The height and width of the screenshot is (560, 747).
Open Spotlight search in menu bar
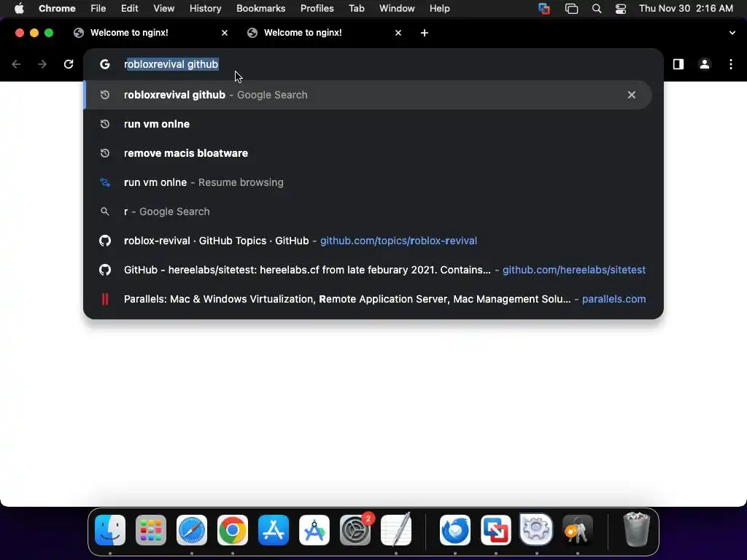pos(597,9)
